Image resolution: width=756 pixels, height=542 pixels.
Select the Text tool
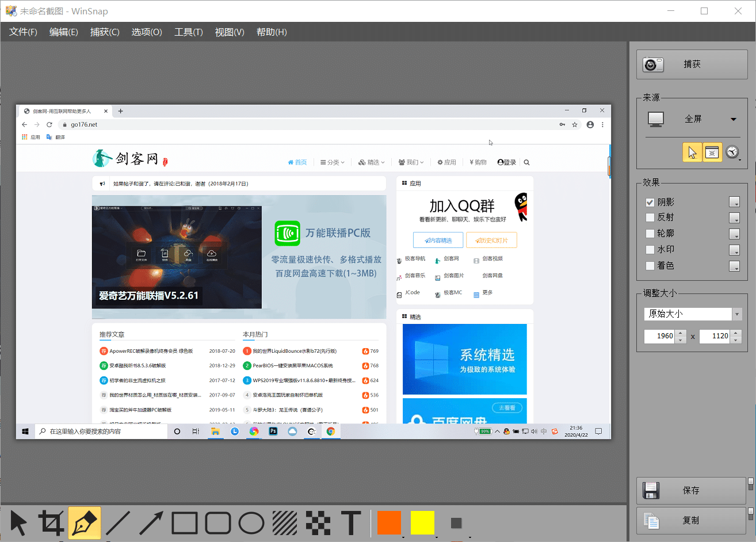(351, 523)
